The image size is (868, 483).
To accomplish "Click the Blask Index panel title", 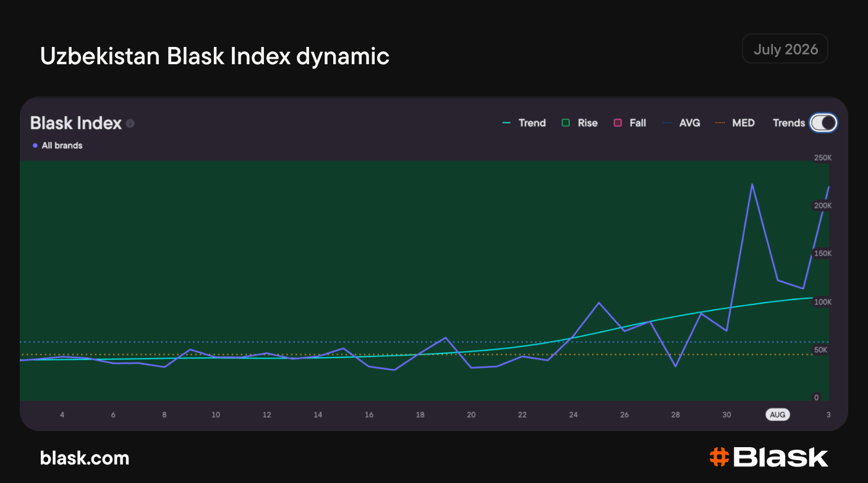I will point(76,123).
